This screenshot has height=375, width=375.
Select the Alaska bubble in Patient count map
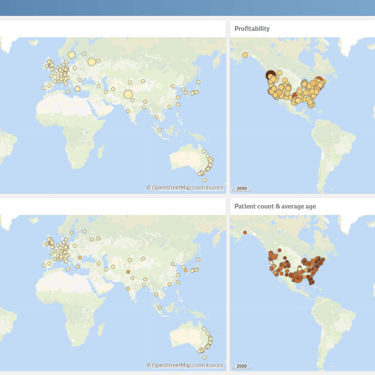[245, 233]
